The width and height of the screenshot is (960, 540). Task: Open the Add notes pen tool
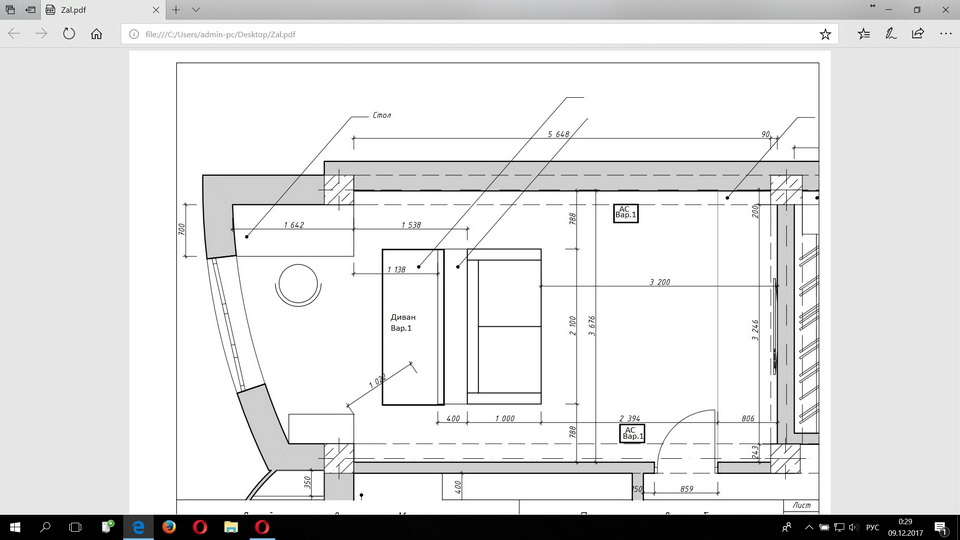891,33
